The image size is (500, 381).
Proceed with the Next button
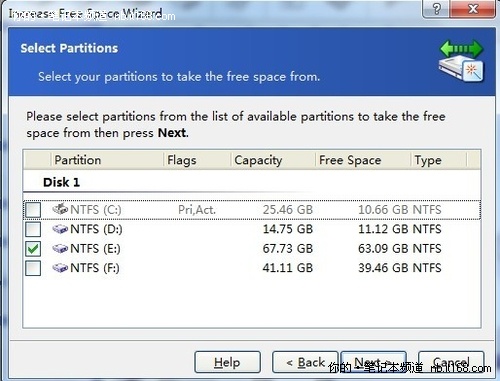pyautogui.click(x=373, y=362)
